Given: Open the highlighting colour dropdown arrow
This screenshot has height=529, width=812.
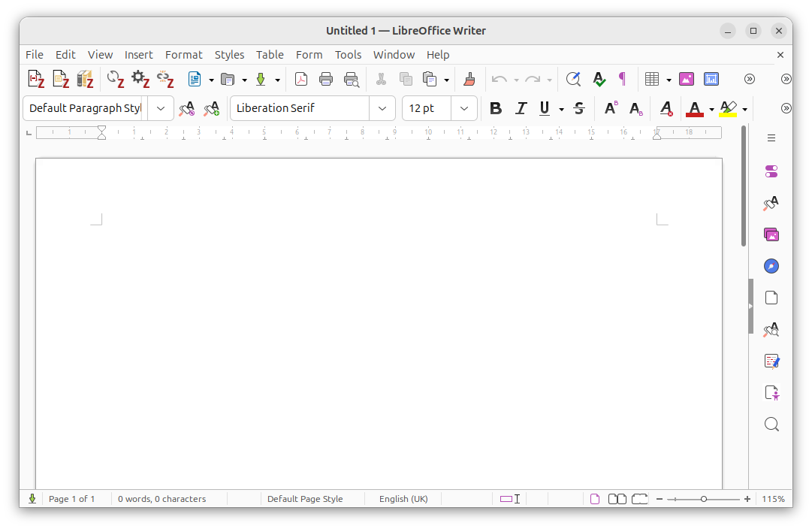Looking at the screenshot, I should click(744, 109).
